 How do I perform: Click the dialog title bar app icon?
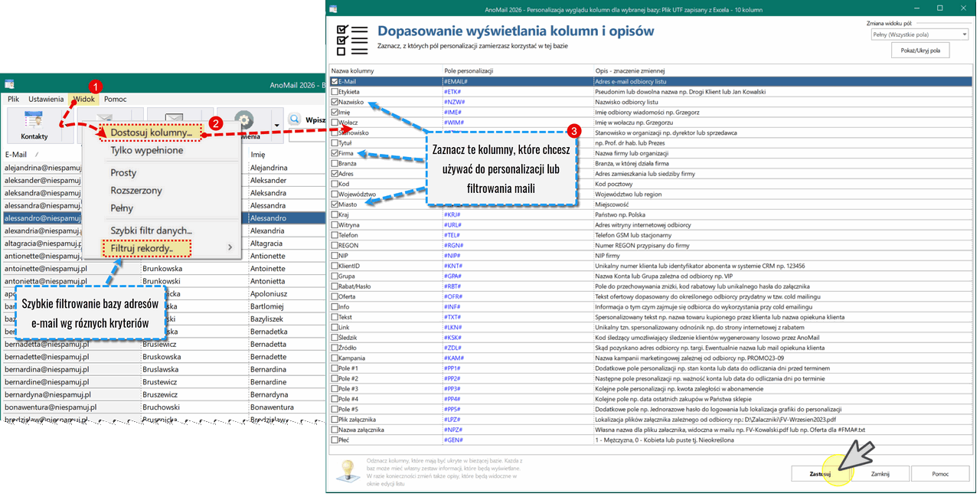pyautogui.click(x=332, y=8)
